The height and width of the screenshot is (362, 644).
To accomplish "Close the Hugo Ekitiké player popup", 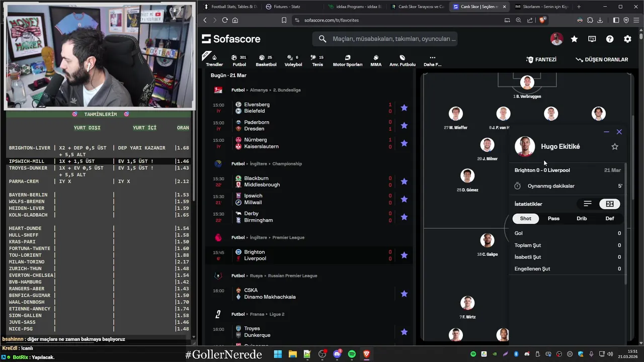I will pyautogui.click(x=619, y=132).
